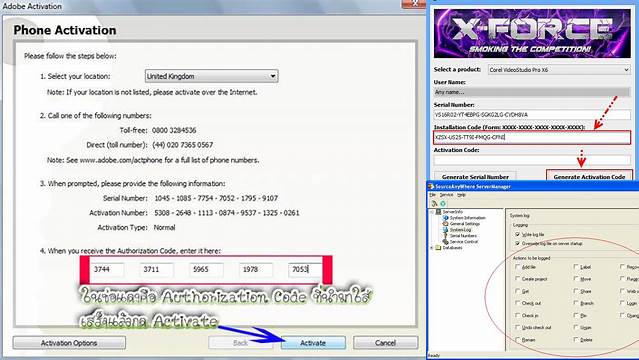Image resolution: width=639 pixels, height=360 pixels.
Task: Click the Activate button
Action: click(313, 343)
